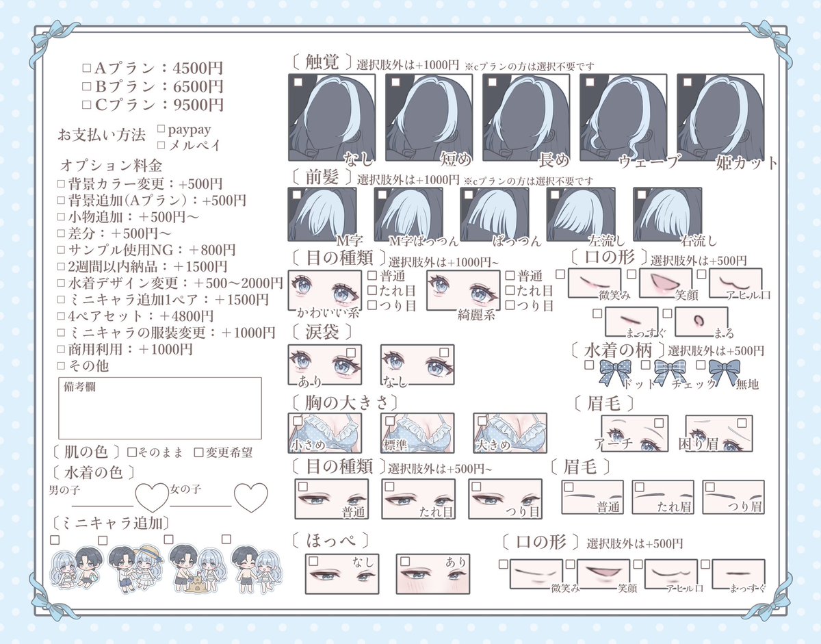Select 肌の色 そのまま checkbox
This screenshot has width=821, height=644.
[131, 452]
